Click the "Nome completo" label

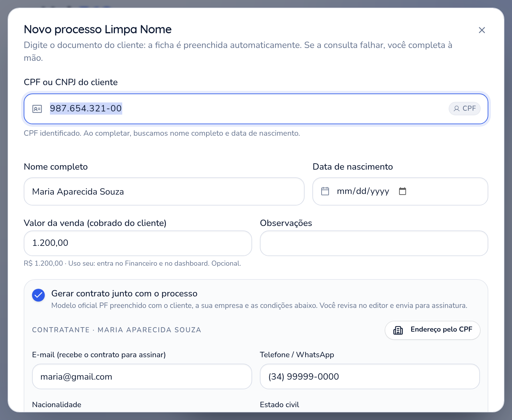click(56, 167)
